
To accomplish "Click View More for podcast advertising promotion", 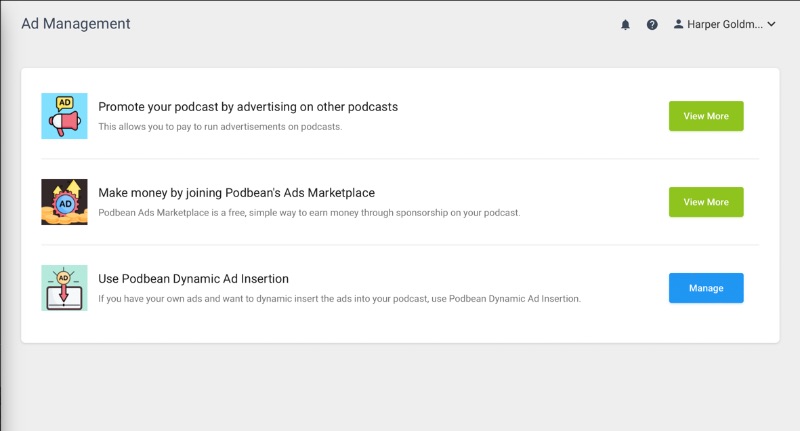I will click(706, 116).
